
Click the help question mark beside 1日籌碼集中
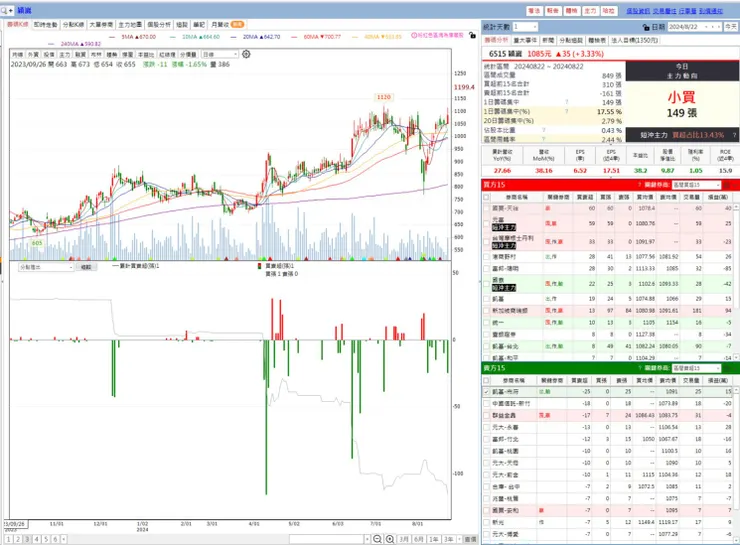point(566,102)
